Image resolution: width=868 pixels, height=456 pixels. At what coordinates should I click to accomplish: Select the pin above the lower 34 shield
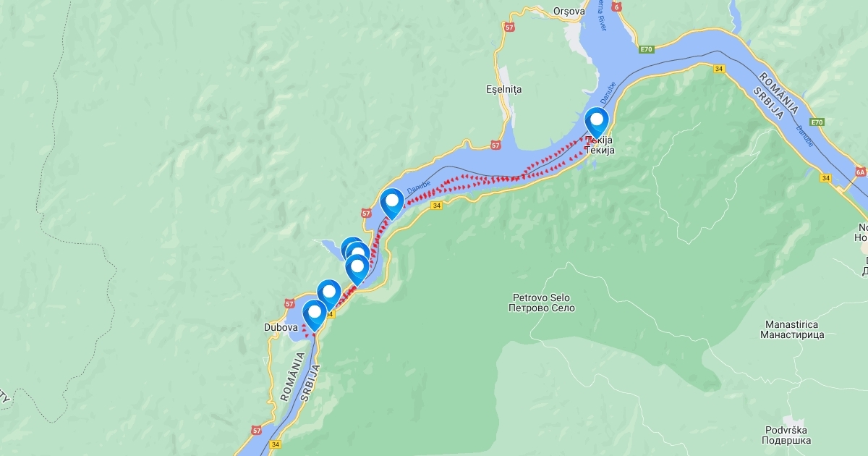[329, 294]
